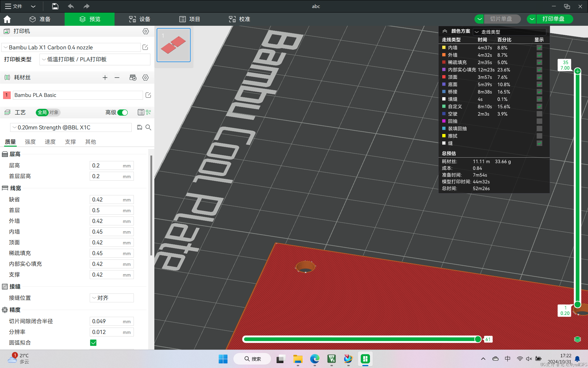Enable display of retractions (回抽)
This screenshot has width=588, height=368.
(x=539, y=121)
